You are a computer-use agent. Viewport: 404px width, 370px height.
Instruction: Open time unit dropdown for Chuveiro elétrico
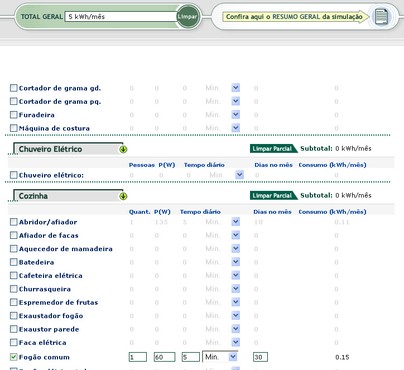[240, 175]
